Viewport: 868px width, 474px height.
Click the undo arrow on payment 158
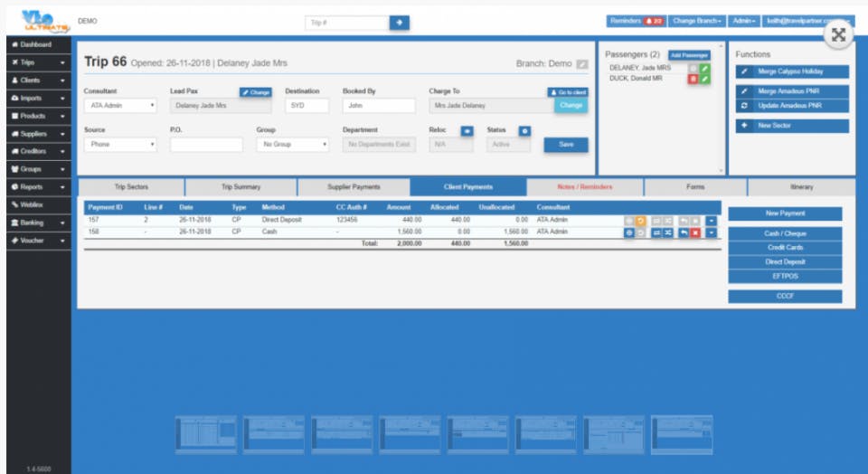coord(684,233)
